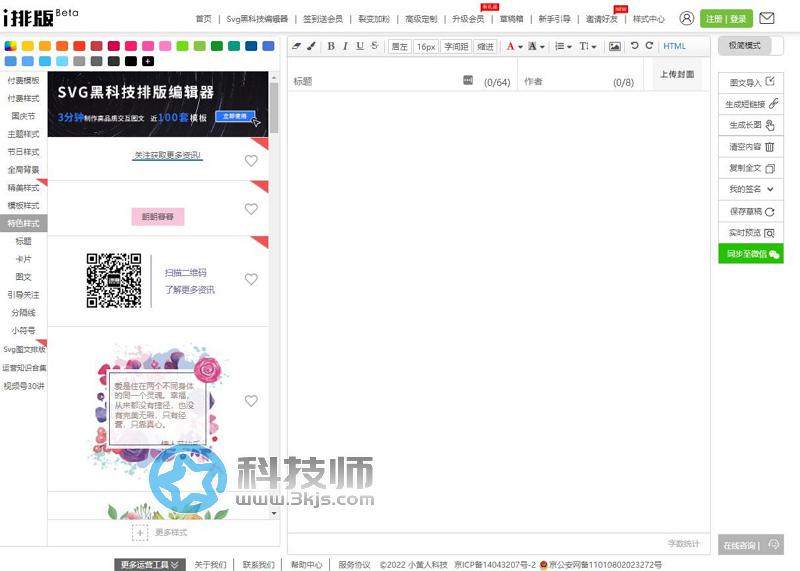Redo the last edit
This screenshot has width=800, height=571.
point(649,45)
